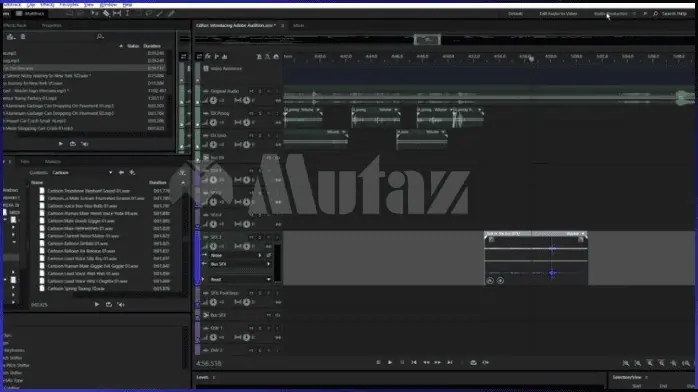
Task: Toggle loop playback in transport
Action: pyautogui.click(x=473, y=363)
